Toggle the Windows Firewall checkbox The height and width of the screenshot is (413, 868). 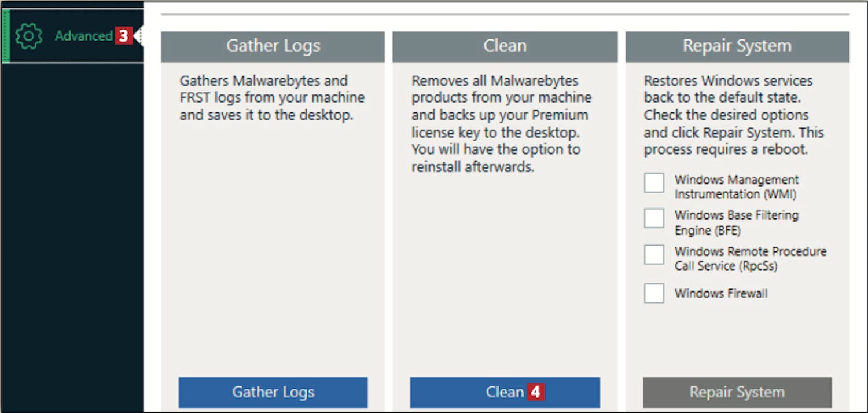point(654,293)
